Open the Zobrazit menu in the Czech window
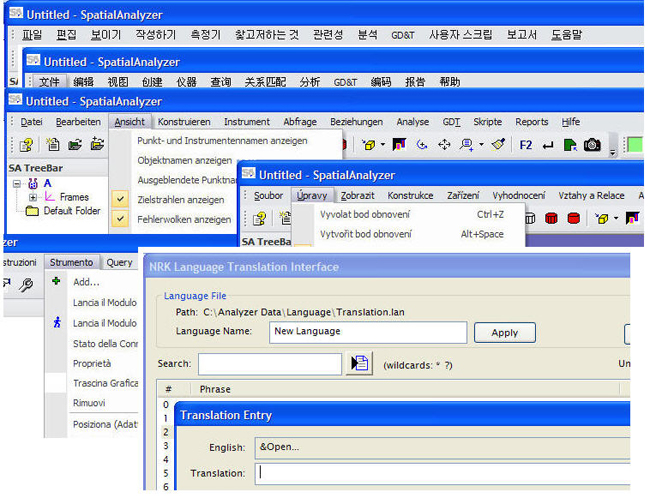The width and height of the screenshot is (650, 504). [357, 195]
